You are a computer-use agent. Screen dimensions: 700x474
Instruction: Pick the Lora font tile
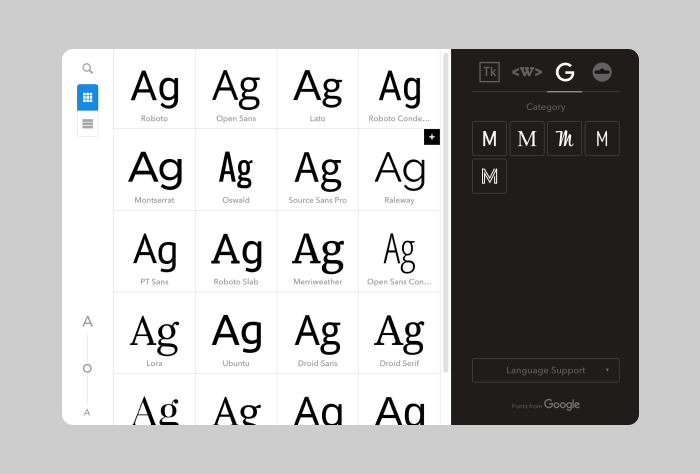coord(154,333)
